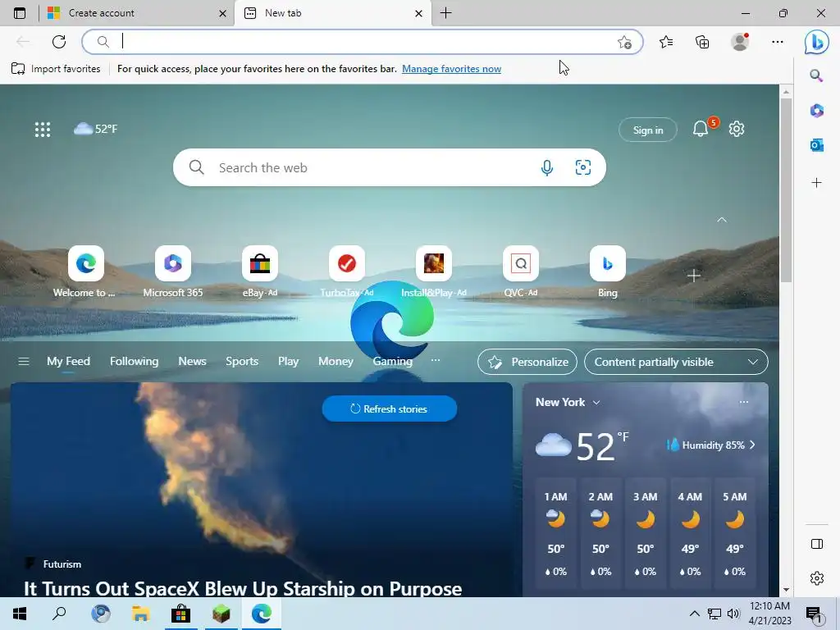Expand New York location dropdown
840x630 pixels.
tap(596, 402)
